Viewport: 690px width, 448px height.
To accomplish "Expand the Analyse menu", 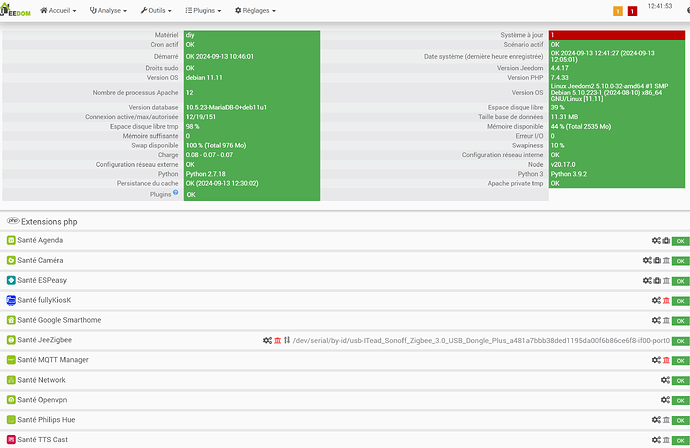I will point(108,11).
